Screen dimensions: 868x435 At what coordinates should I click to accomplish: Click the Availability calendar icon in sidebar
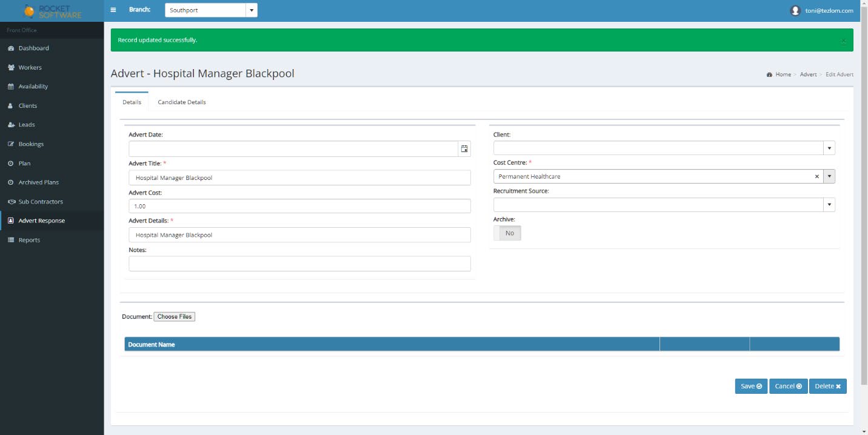11,87
